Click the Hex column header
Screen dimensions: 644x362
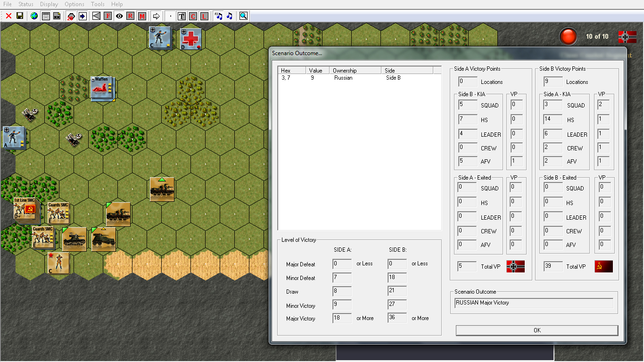[x=292, y=70]
